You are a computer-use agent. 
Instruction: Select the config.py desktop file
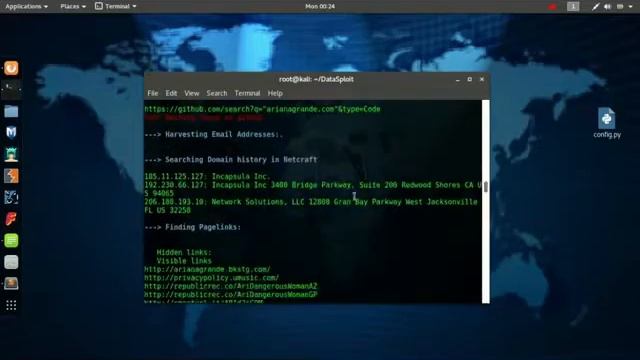tap(607, 123)
